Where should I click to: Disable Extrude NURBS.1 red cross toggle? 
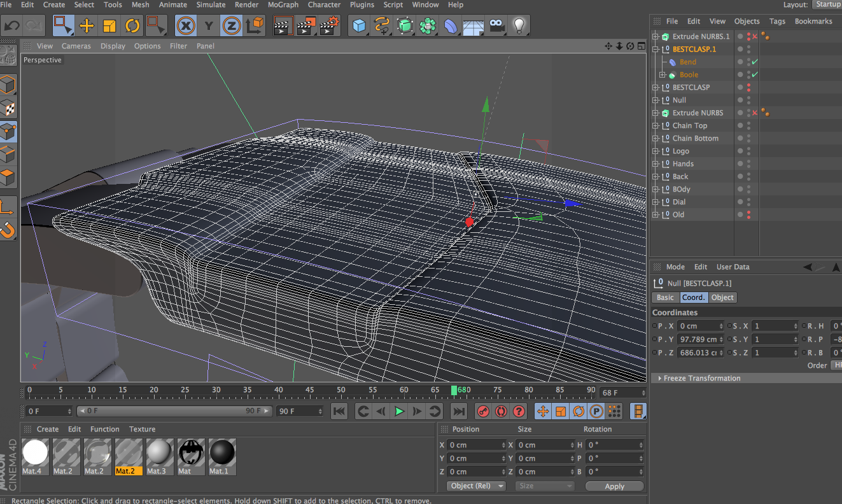755,36
